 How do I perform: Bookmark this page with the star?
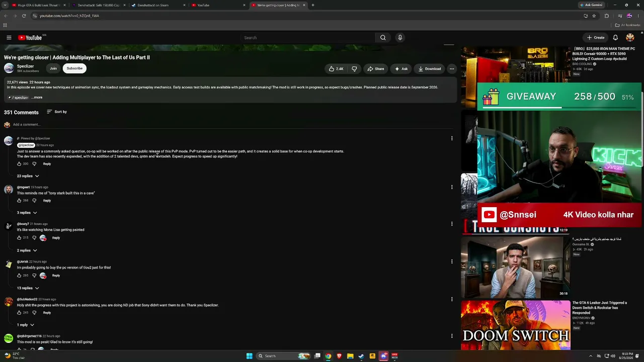(x=594, y=16)
